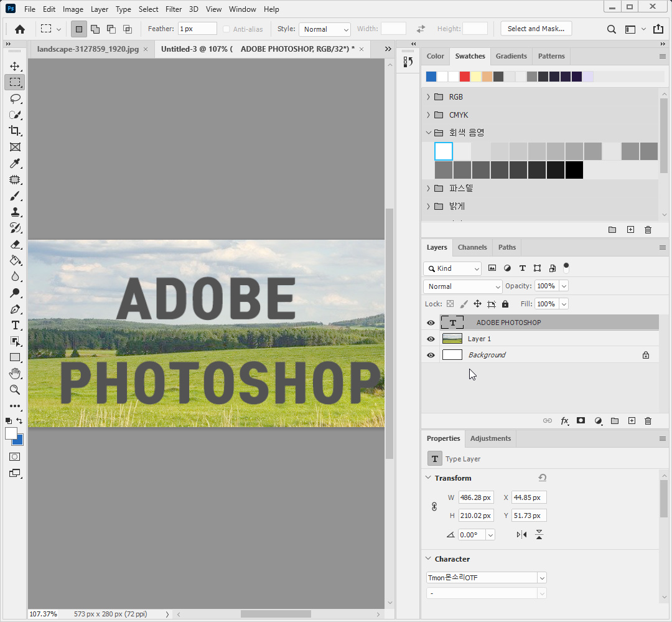Toggle the layer filter on/off switch
This screenshot has height=622, width=672.
coord(566,268)
